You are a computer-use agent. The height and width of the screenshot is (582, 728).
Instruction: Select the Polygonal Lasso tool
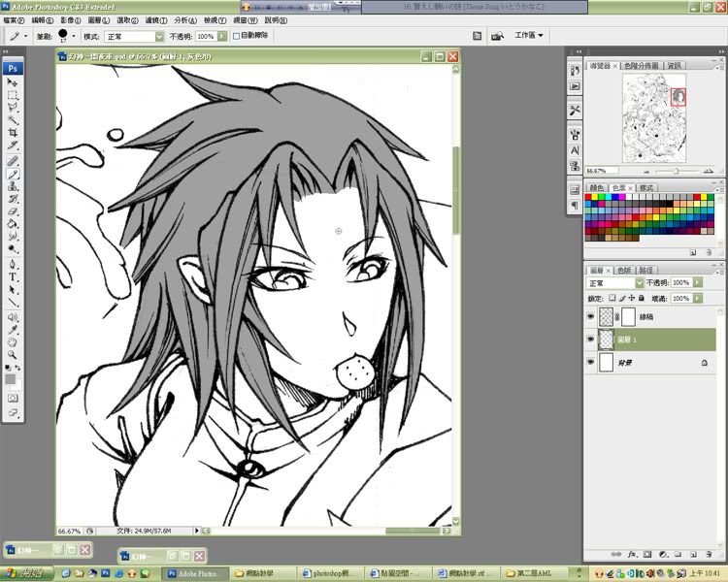(x=13, y=108)
